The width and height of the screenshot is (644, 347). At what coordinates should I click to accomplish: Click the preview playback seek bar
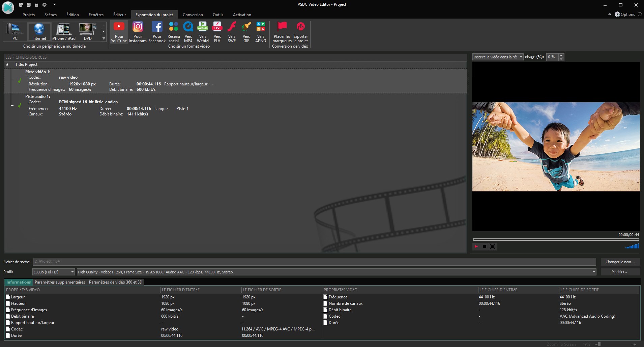click(556, 240)
